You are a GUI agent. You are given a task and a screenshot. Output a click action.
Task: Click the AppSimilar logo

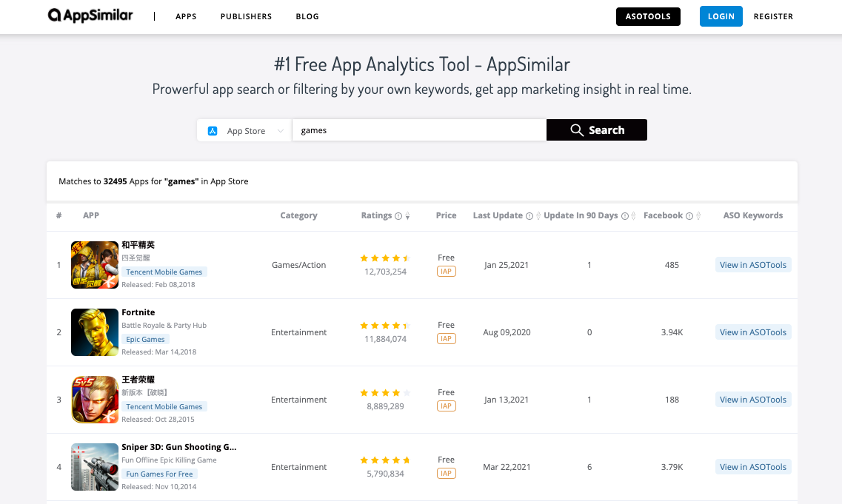tap(90, 16)
